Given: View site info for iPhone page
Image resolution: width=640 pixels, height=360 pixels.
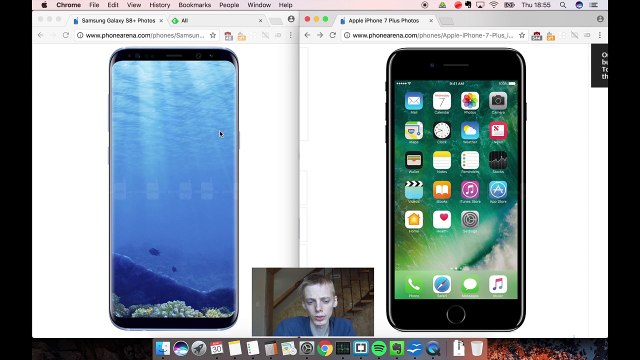Looking at the screenshot, I should (347, 36).
